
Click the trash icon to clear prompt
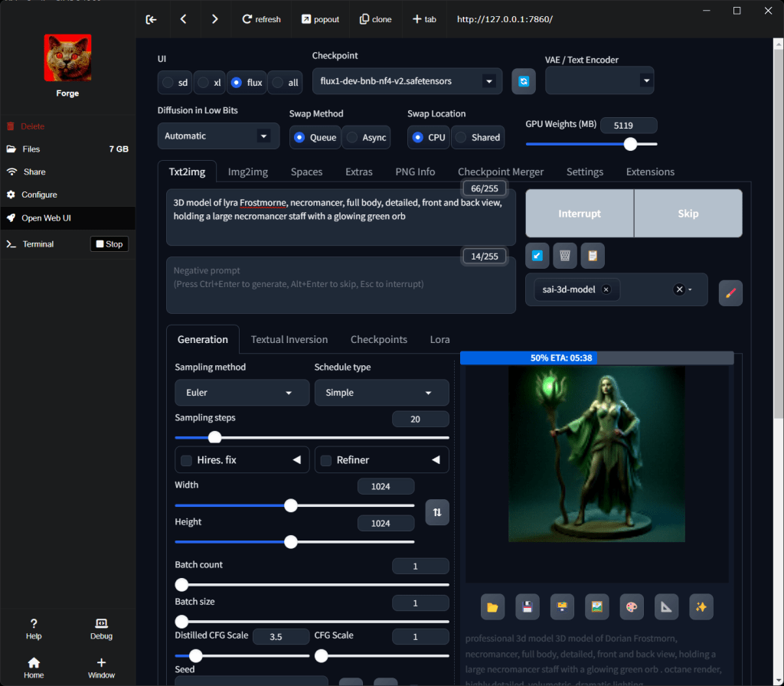coord(564,256)
